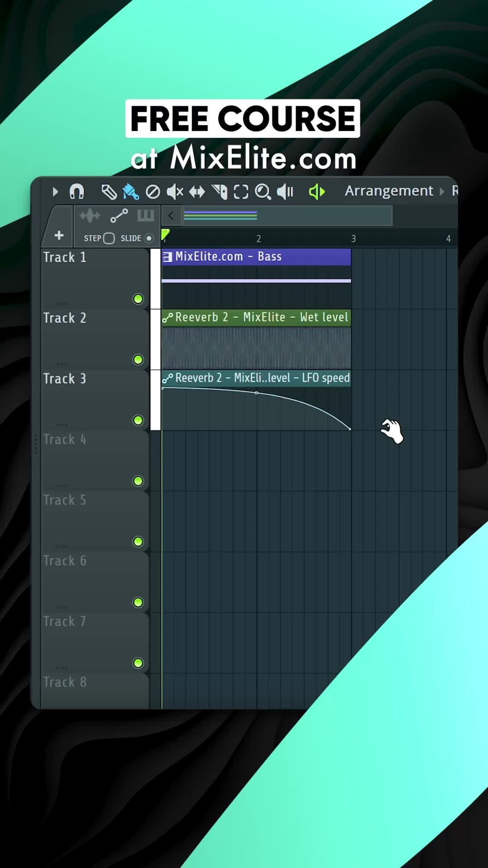Toggle the SLIDE option
This screenshot has height=868, width=488.
(149, 238)
